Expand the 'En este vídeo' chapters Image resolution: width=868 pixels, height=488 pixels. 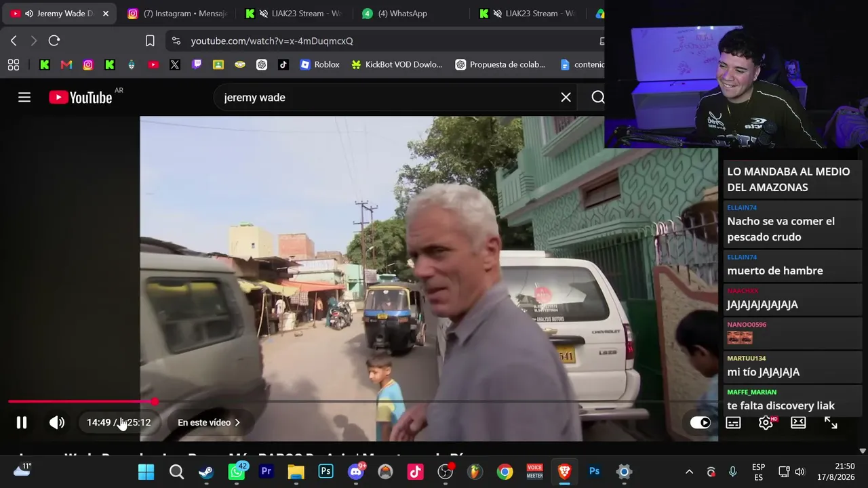(x=209, y=422)
